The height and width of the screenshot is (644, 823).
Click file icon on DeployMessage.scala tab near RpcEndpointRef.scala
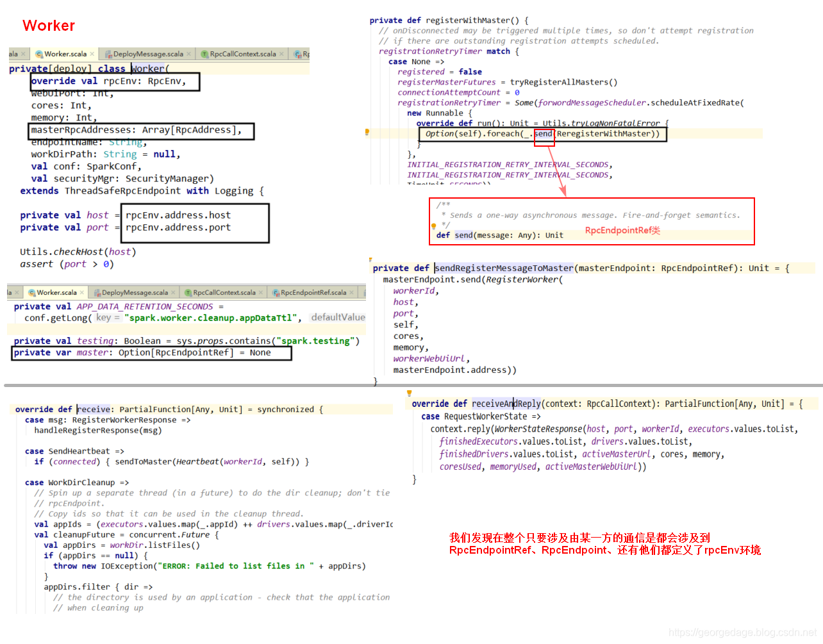[97, 292]
